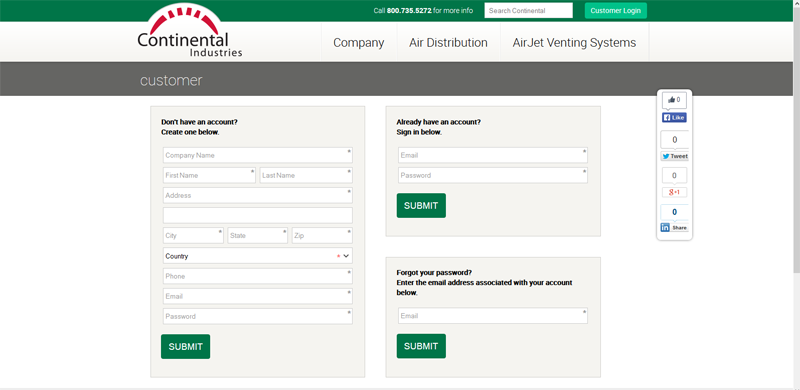Click the Email field in sign in form
Viewport: 800px width, 390px height.
click(x=493, y=155)
